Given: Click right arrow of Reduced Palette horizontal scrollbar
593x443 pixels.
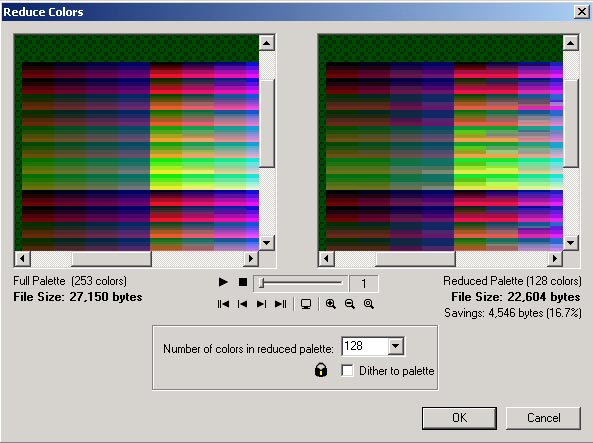Looking at the screenshot, I should 555,259.
